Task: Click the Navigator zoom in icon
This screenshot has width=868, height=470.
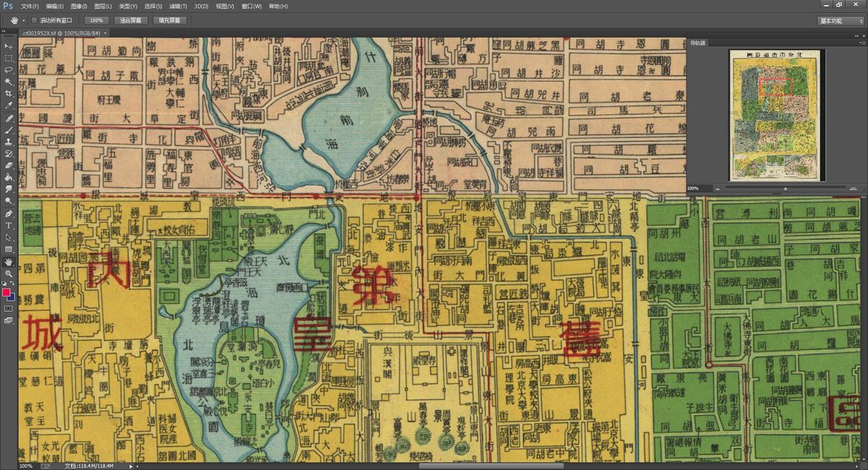Action: click(854, 189)
